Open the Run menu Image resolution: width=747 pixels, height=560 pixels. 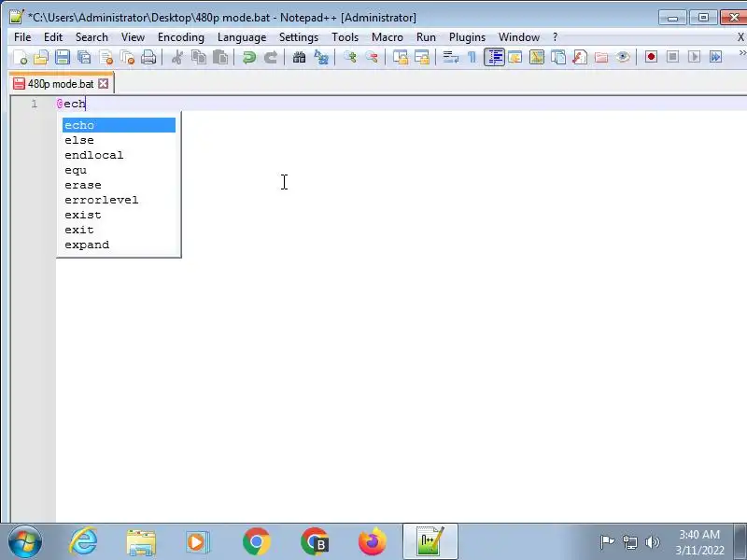pyautogui.click(x=426, y=37)
